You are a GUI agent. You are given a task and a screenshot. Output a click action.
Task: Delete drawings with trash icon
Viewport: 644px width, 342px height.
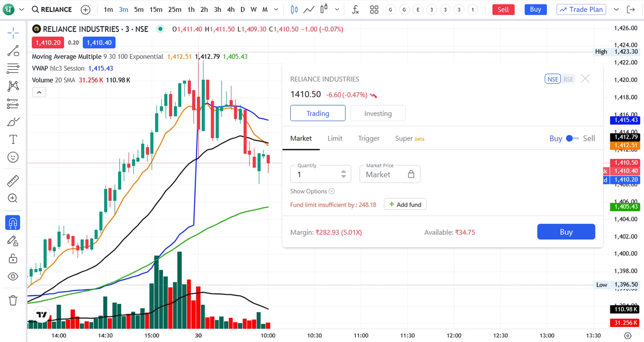pyautogui.click(x=13, y=300)
